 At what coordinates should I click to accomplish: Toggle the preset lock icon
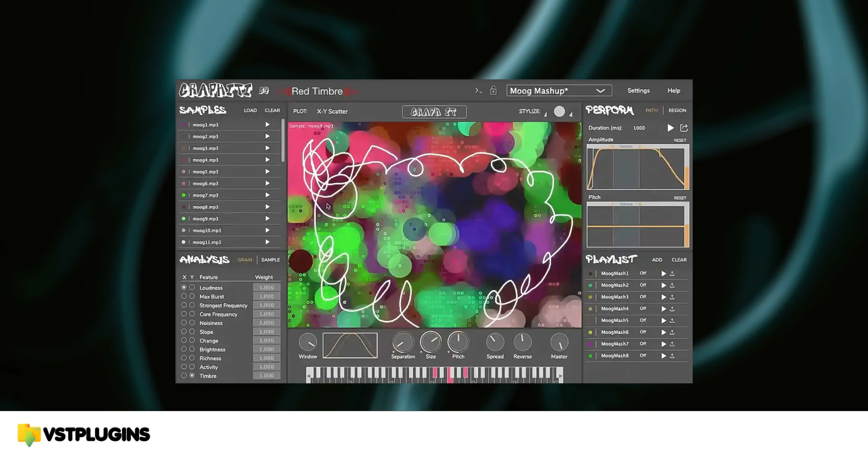point(493,90)
